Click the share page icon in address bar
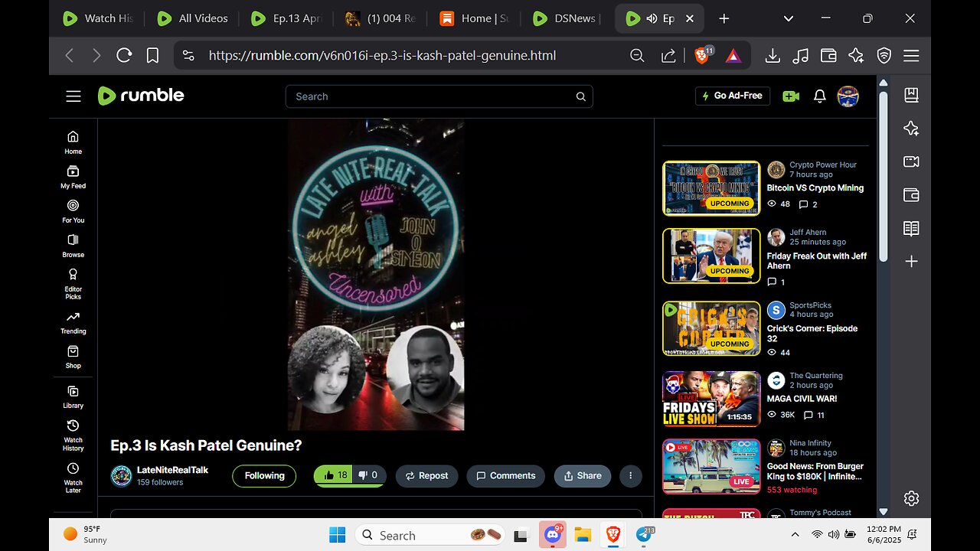The width and height of the screenshot is (980, 551). pyautogui.click(x=668, y=55)
